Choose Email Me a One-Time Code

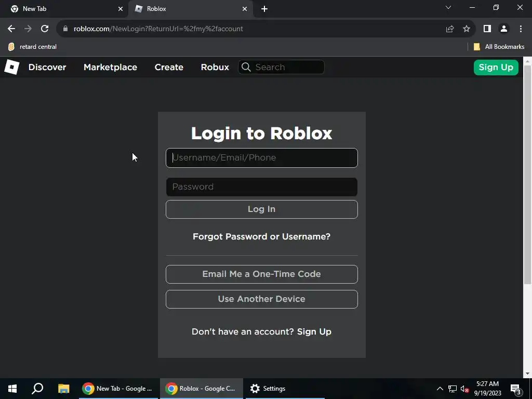[262, 274]
